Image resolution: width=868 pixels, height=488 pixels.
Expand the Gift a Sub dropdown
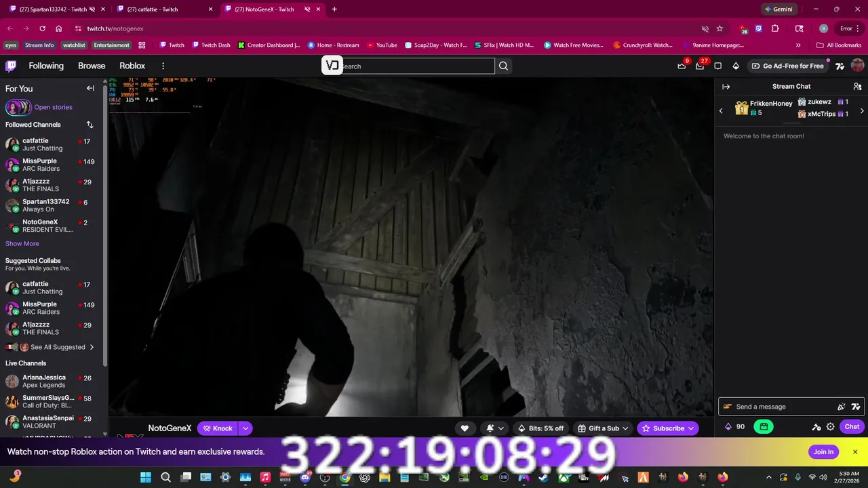[x=625, y=428]
